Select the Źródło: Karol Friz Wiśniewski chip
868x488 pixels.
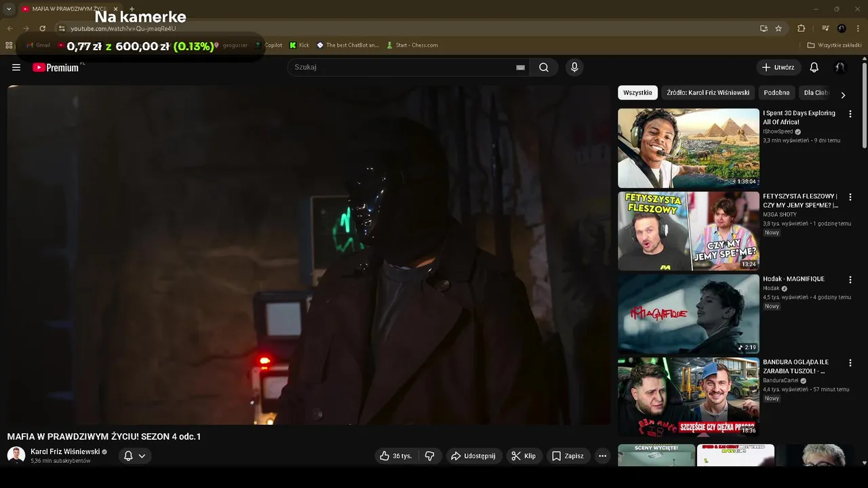point(708,93)
